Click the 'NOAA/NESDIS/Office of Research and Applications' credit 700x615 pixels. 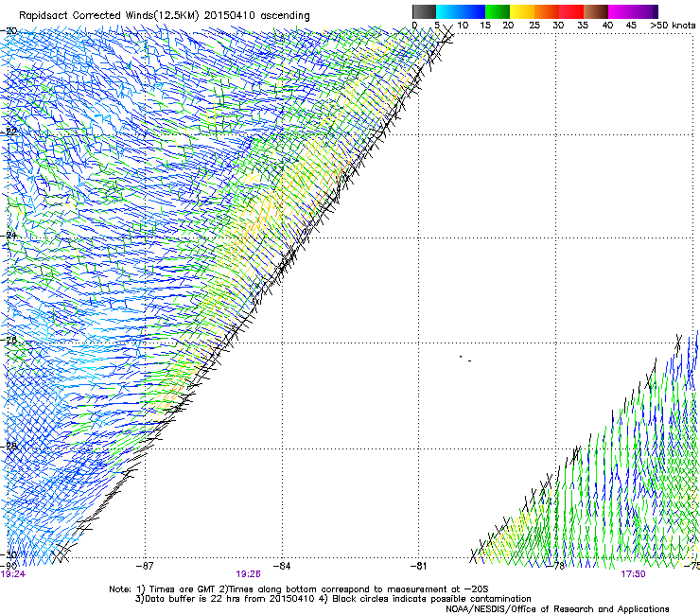[x=557, y=609]
